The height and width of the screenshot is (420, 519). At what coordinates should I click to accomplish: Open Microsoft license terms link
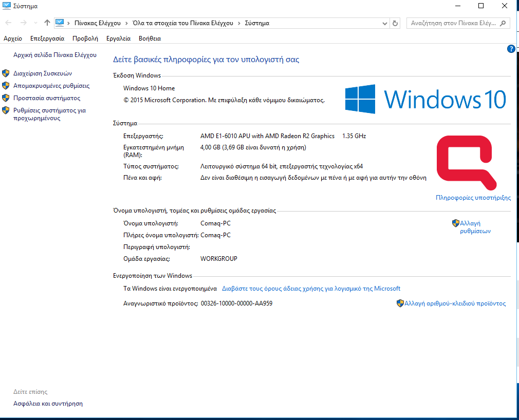pyautogui.click(x=311, y=289)
